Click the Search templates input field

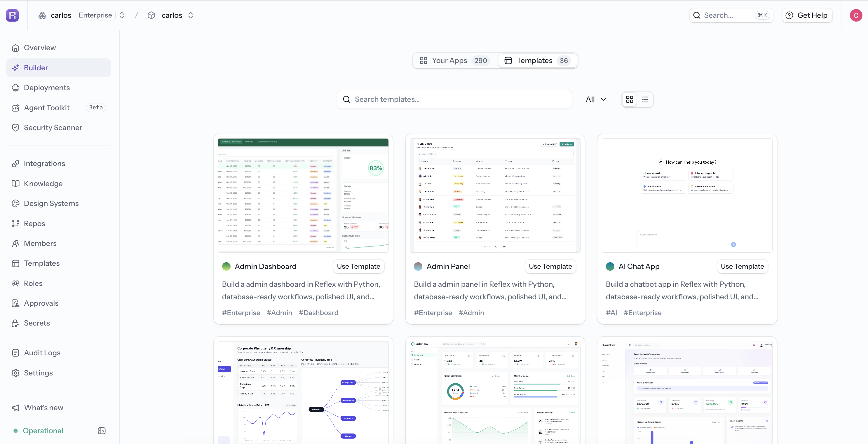tap(454, 99)
